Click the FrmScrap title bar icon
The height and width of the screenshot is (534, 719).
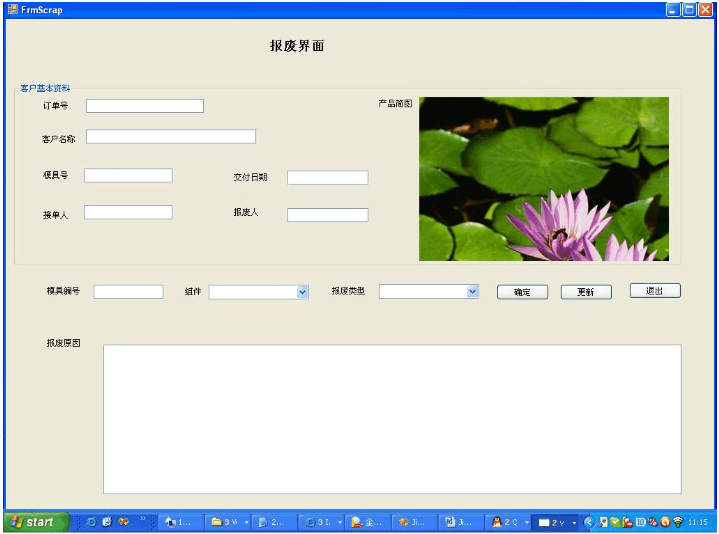(x=12, y=9)
